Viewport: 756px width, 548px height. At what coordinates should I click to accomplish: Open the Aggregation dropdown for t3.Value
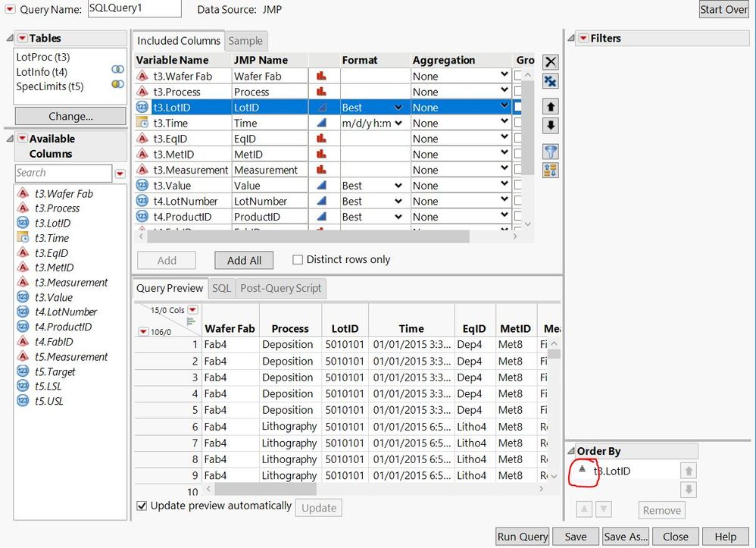tap(505, 183)
